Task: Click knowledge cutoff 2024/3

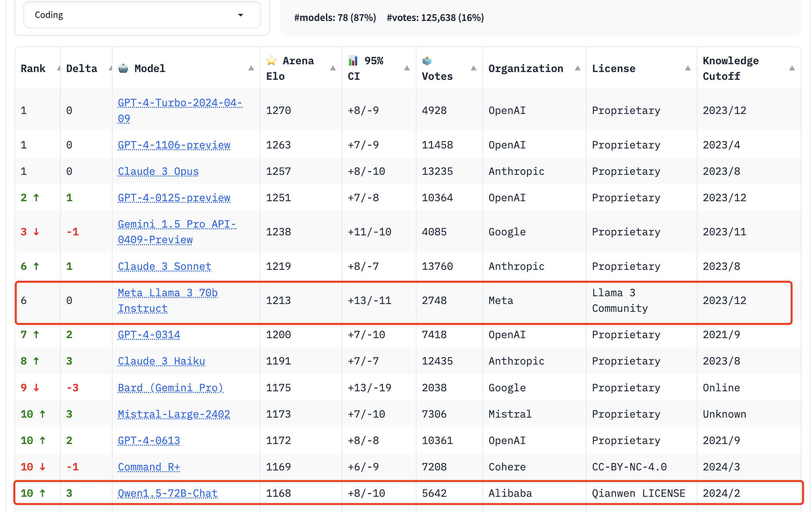Action: (x=721, y=467)
